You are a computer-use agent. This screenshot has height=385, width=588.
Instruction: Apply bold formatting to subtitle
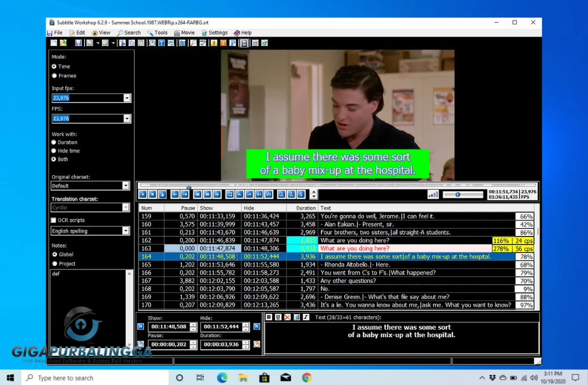[x=269, y=317]
